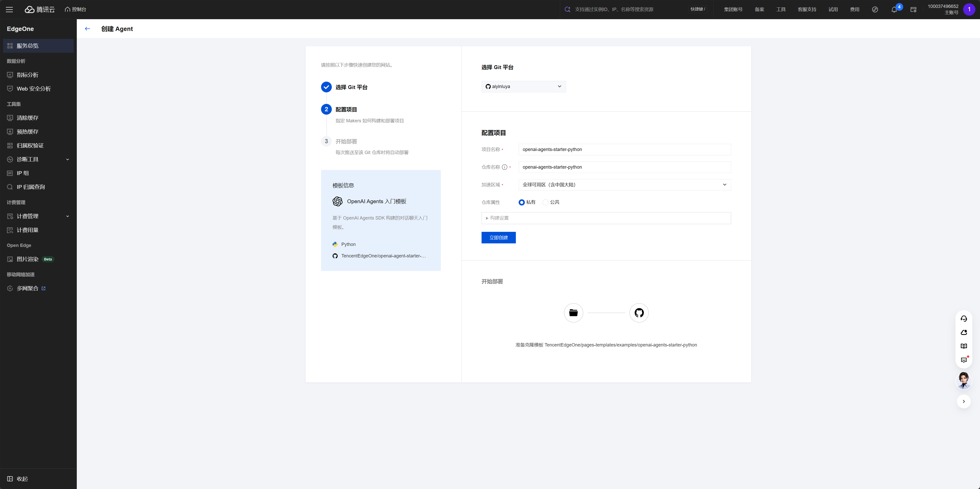Open the customer service headset icon
This screenshot has height=489, width=980.
coord(964,319)
